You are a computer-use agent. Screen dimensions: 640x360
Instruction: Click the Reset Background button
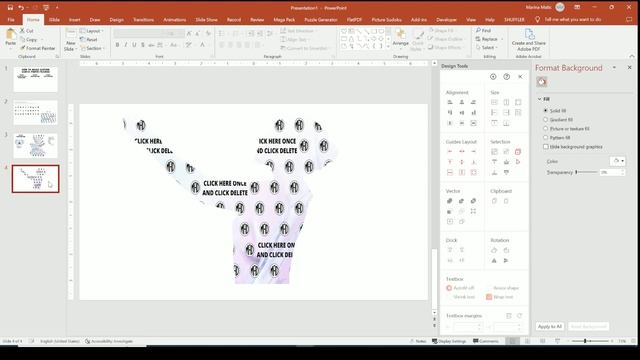588,327
